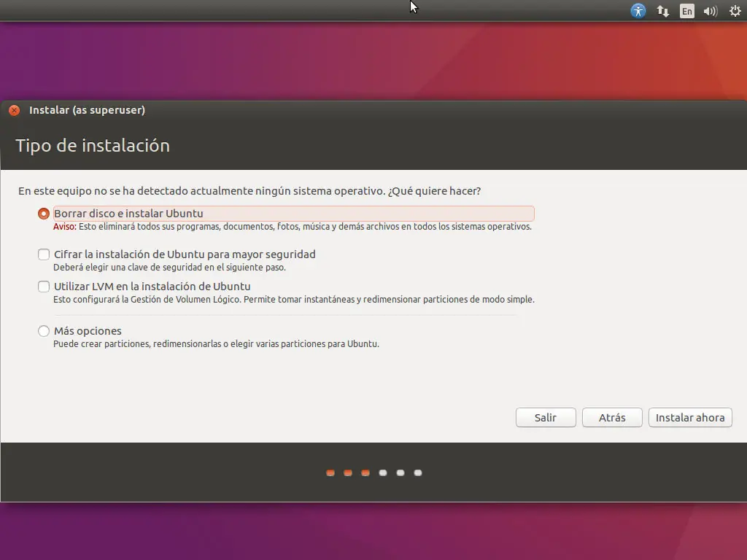Click the ¿Qué quiere hacer? question text
The image size is (747, 560).
(x=435, y=191)
